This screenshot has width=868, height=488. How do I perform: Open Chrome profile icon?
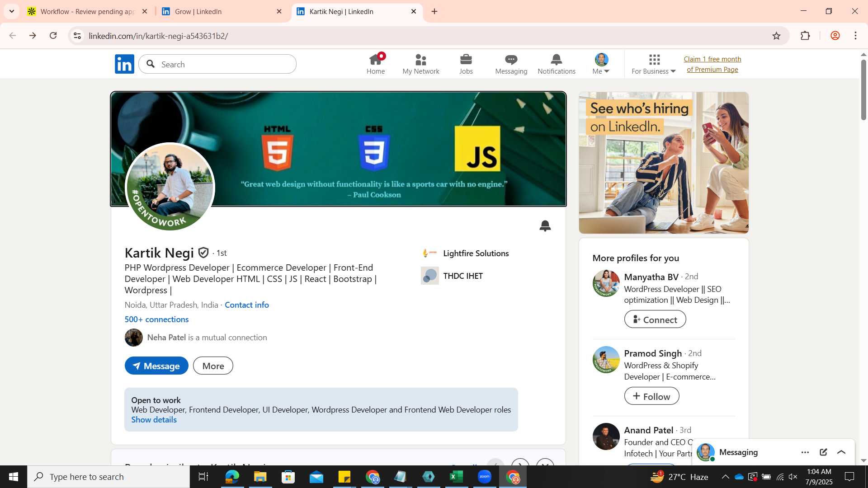coord(835,36)
